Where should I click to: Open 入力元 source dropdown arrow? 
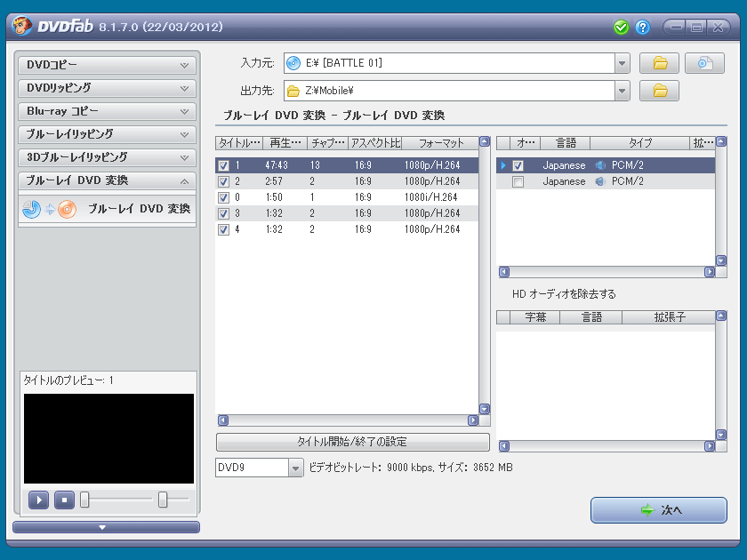(x=622, y=63)
